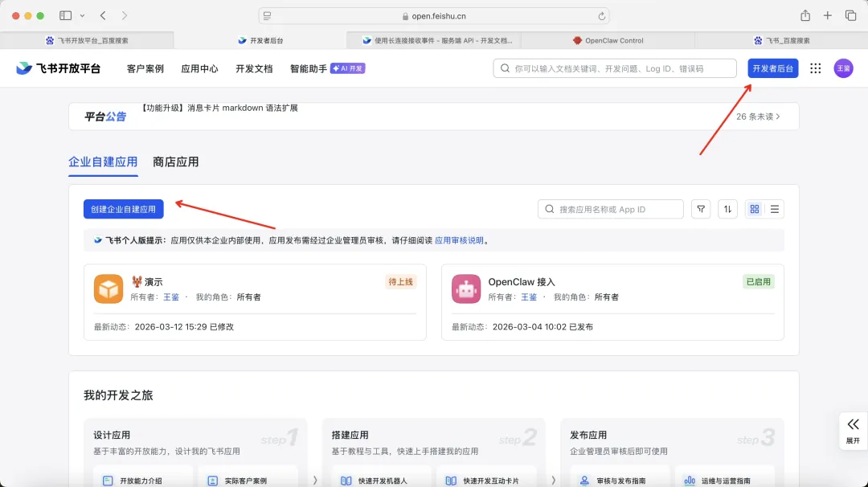Click 创建企业自建应用 button
This screenshot has height=487, width=868.
tap(124, 209)
